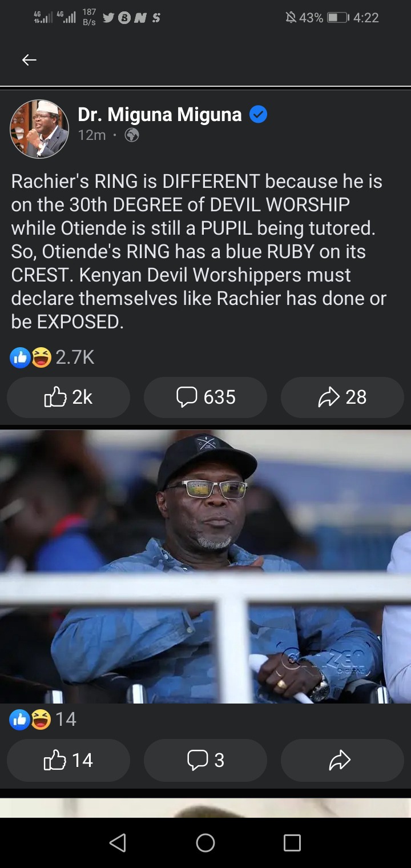The width and height of the screenshot is (411, 868).
Task: Tap the blue verified badge
Action: (259, 115)
